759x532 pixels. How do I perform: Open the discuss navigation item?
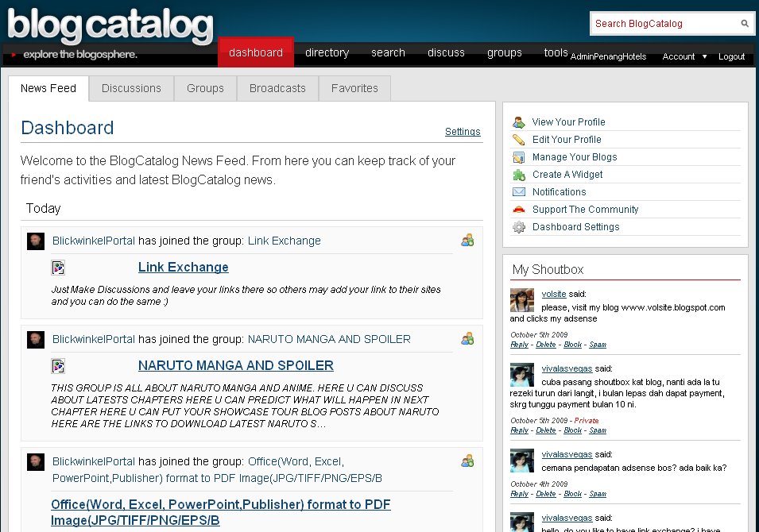(x=446, y=52)
